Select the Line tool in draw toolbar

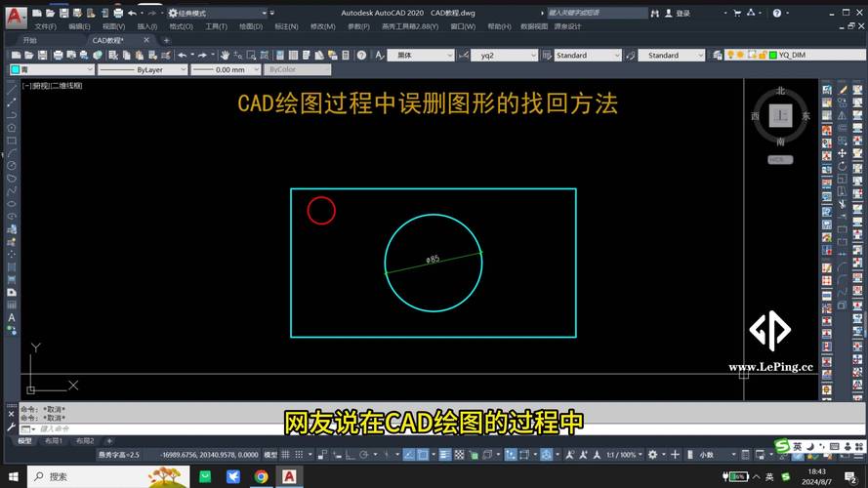[11, 89]
